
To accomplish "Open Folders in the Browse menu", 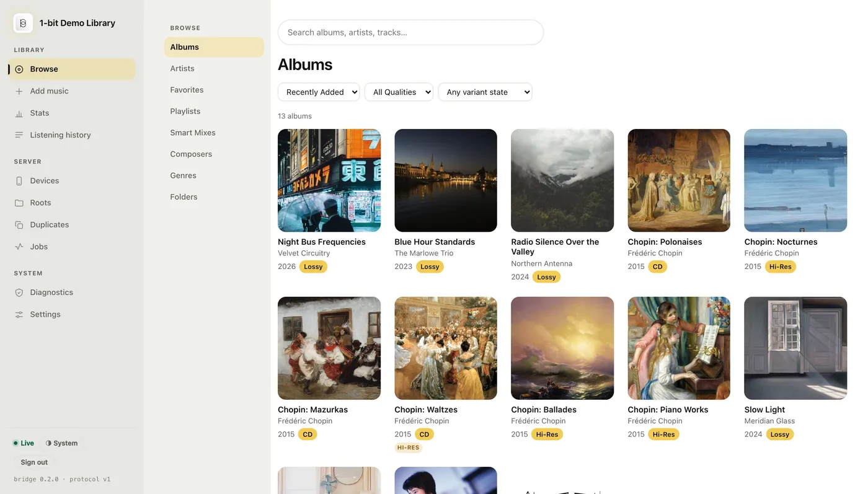I will click(x=214, y=197).
